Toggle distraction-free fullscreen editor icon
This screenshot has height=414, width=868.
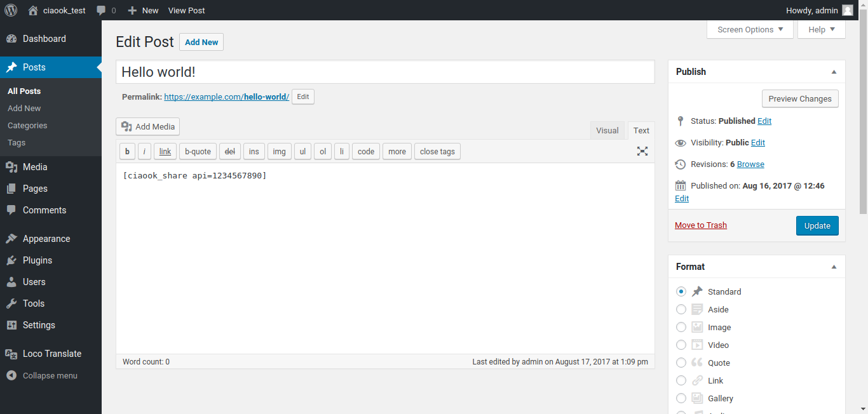tap(642, 151)
